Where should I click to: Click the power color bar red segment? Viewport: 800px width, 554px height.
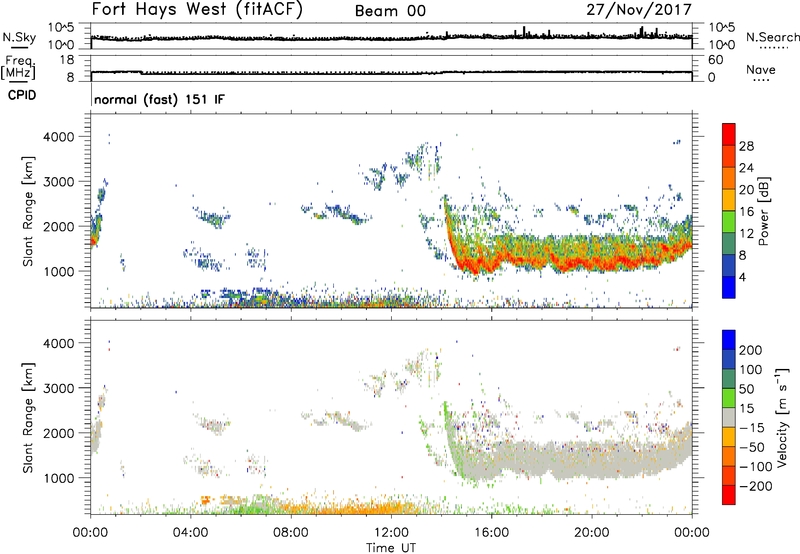pos(729,134)
